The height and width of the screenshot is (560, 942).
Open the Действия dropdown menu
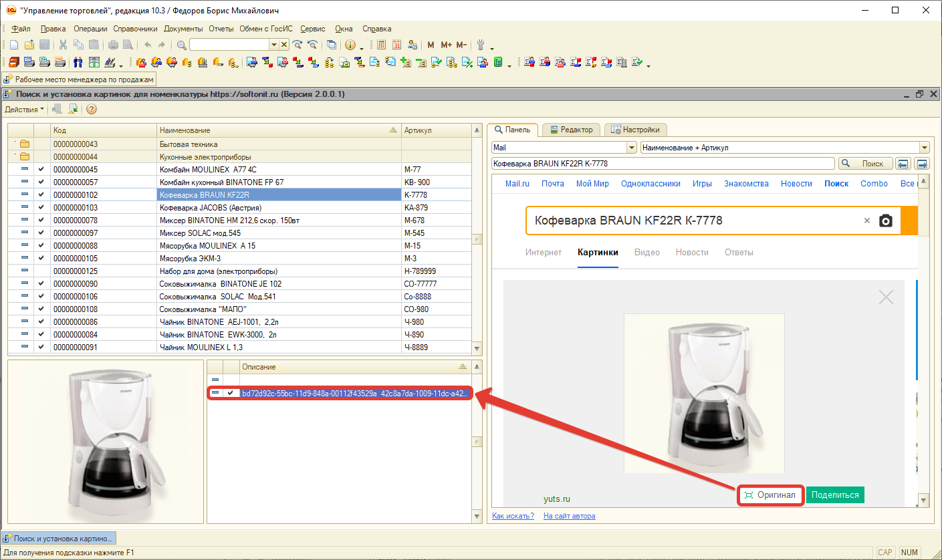pos(25,109)
